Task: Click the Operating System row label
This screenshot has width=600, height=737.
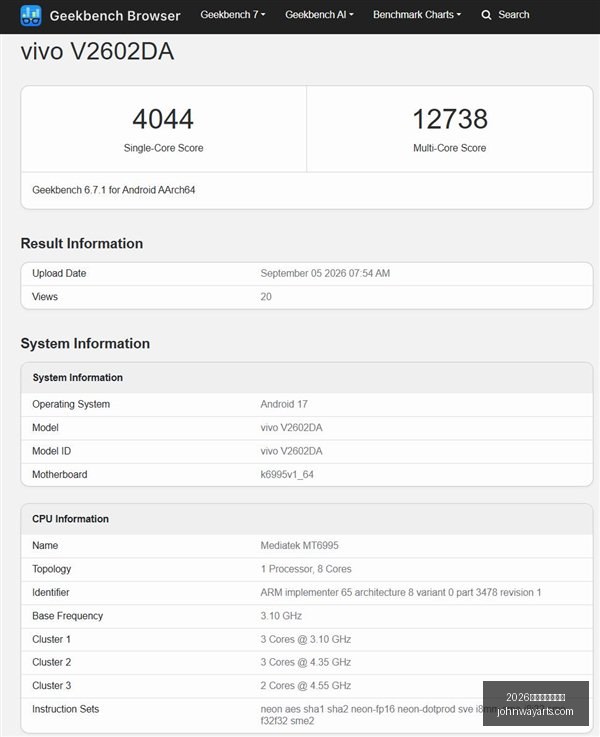Action: pyautogui.click(x=71, y=404)
